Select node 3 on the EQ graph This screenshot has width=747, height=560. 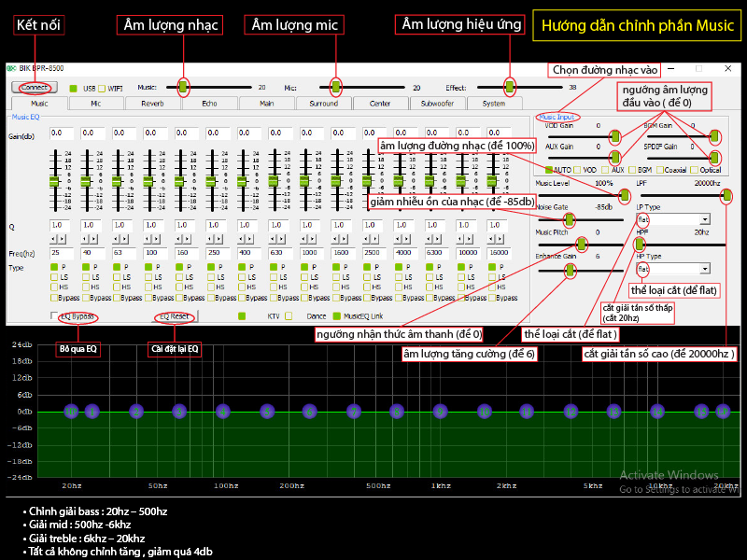click(x=179, y=412)
